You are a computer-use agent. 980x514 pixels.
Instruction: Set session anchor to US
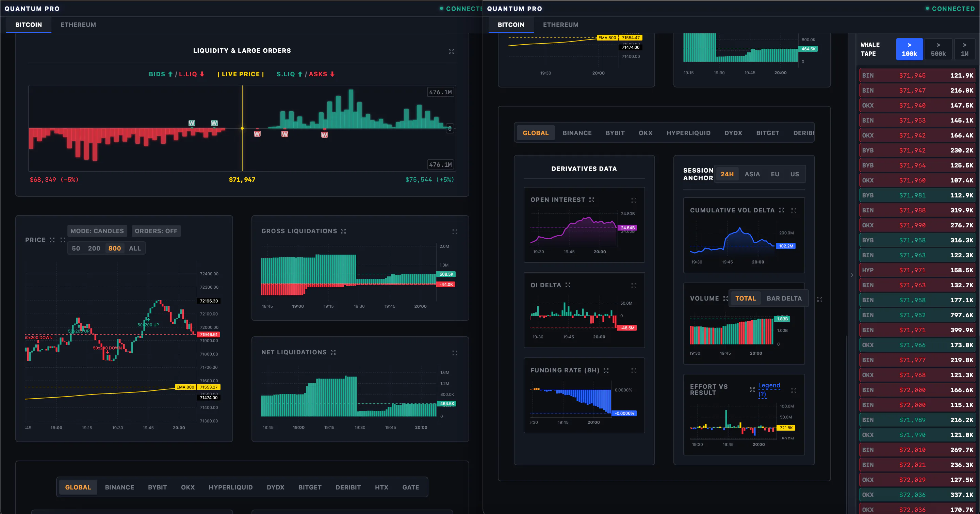(x=794, y=174)
